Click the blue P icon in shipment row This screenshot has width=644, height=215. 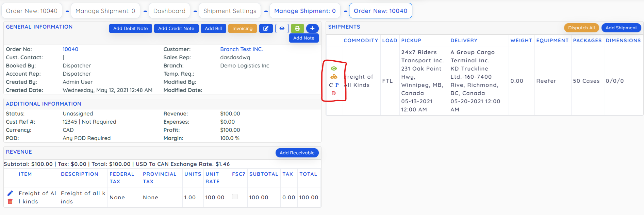pos(337,85)
